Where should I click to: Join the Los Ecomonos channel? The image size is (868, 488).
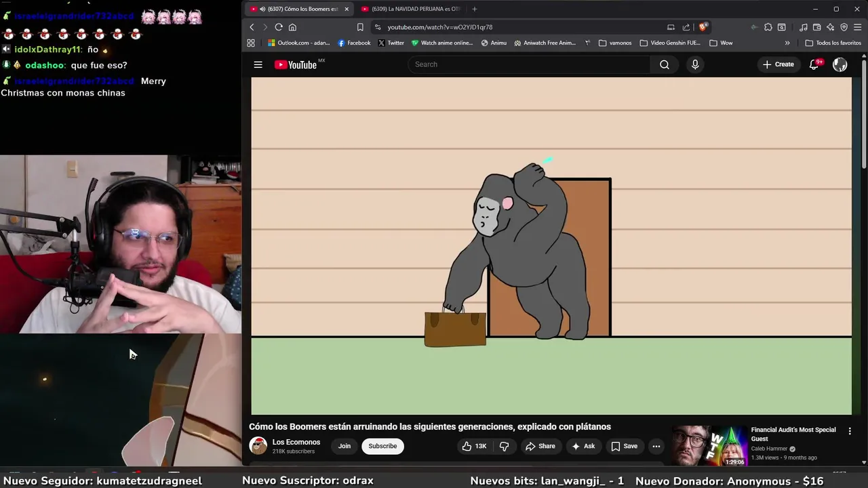pos(344,446)
